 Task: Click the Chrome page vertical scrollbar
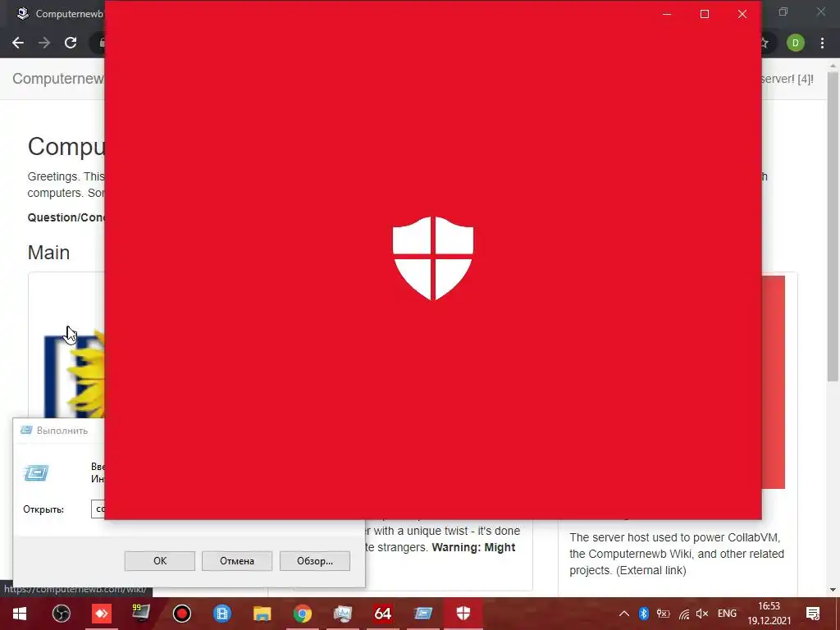point(833,226)
